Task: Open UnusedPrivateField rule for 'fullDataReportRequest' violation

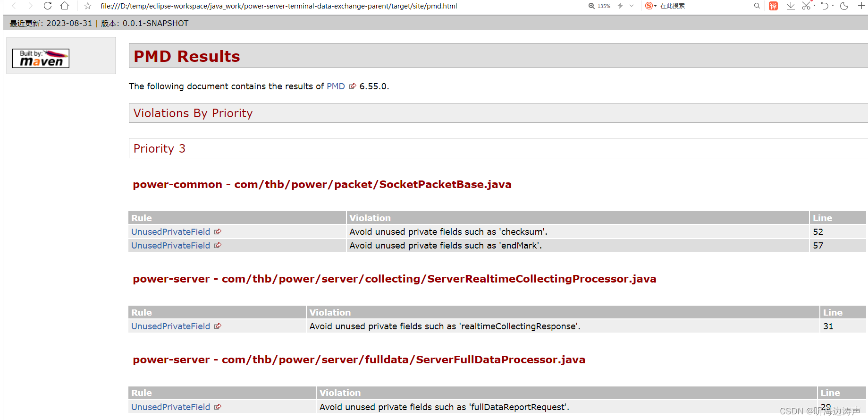Action: [x=170, y=407]
